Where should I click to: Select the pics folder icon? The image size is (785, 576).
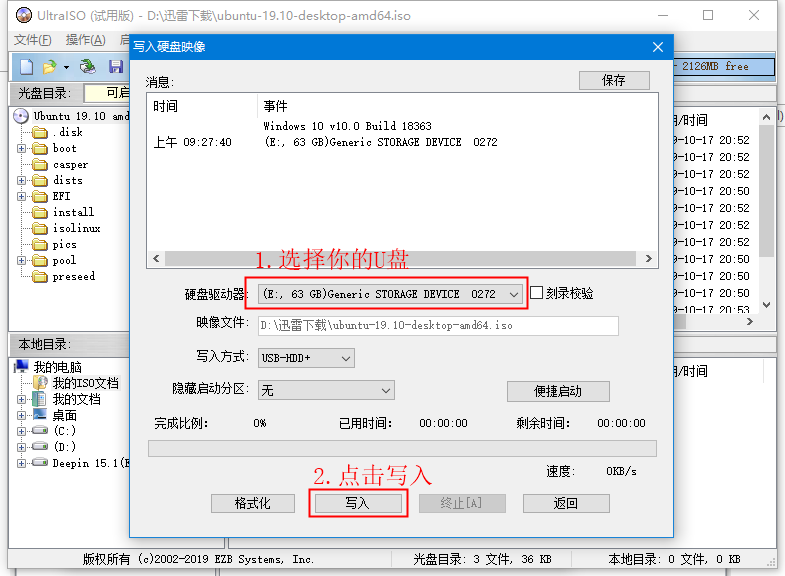pos(40,245)
